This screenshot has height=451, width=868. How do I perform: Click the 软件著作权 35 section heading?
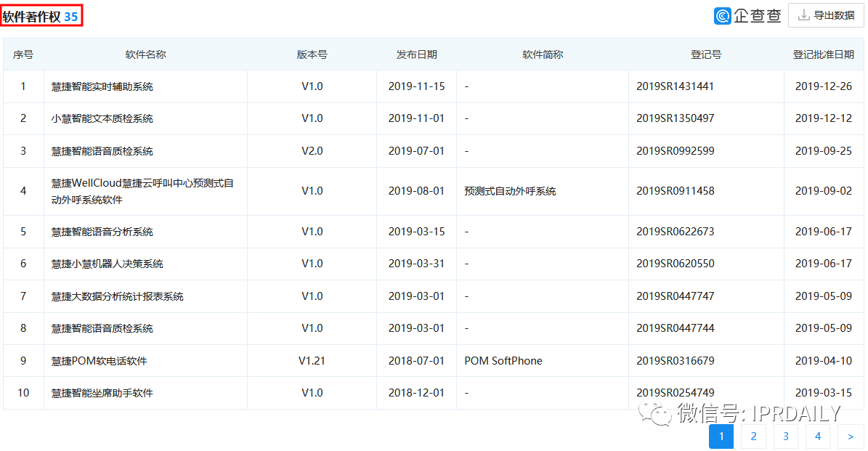coord(41,16)
